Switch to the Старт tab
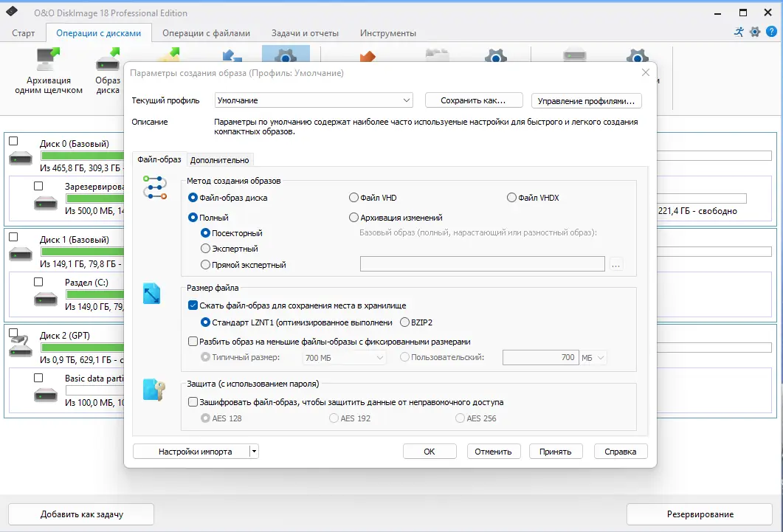This screenshot has height=532, width=783. pos(23,33)
